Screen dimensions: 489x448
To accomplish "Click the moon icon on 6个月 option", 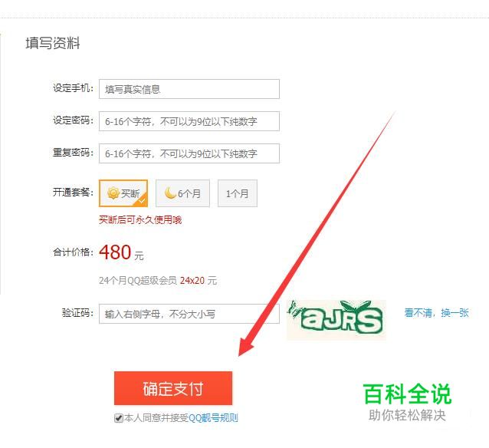I will [170, 193].
